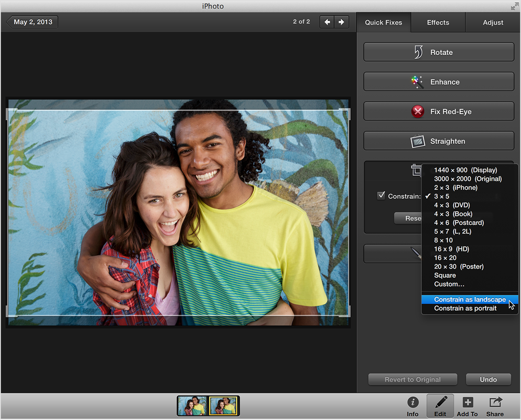
Task: Open the Share icon menu
Action: pyautogui.click(x=495, y=402)
